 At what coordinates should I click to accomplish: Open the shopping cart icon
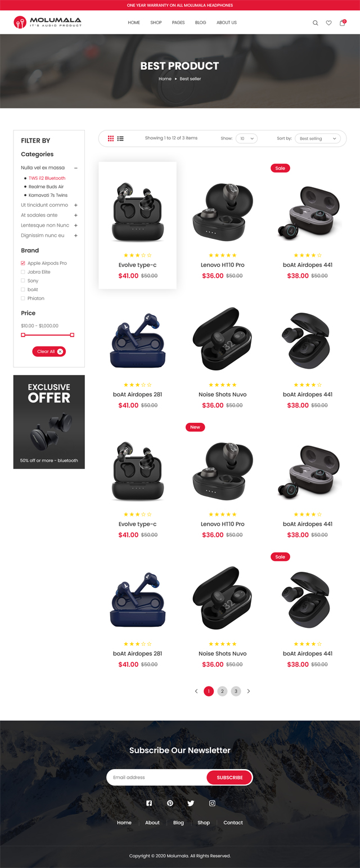[x=343, y=22]
